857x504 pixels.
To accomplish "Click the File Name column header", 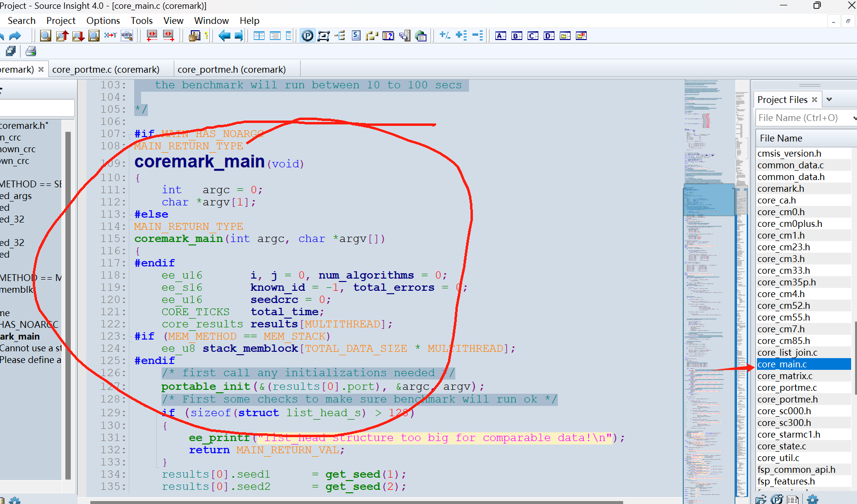I will 805,138.
